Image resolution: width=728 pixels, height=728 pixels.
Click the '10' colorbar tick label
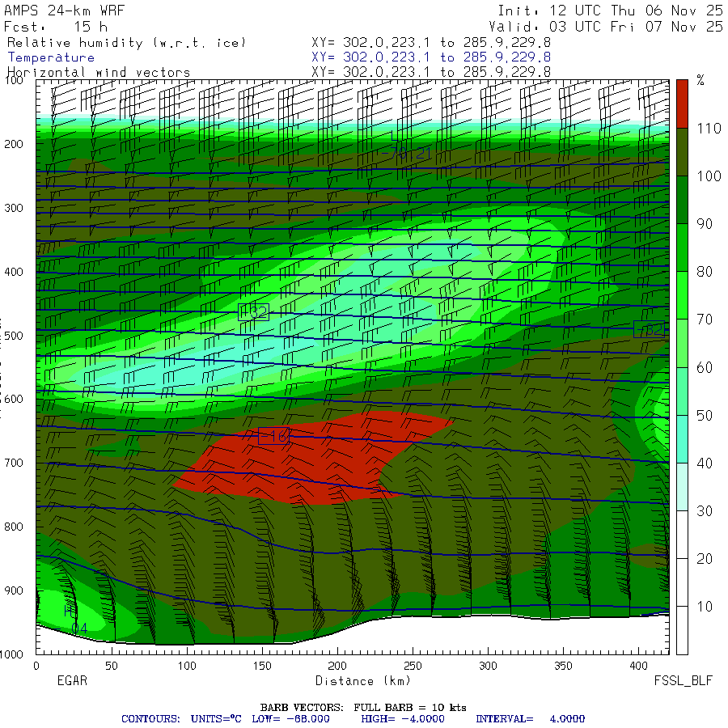coord(705,607)
